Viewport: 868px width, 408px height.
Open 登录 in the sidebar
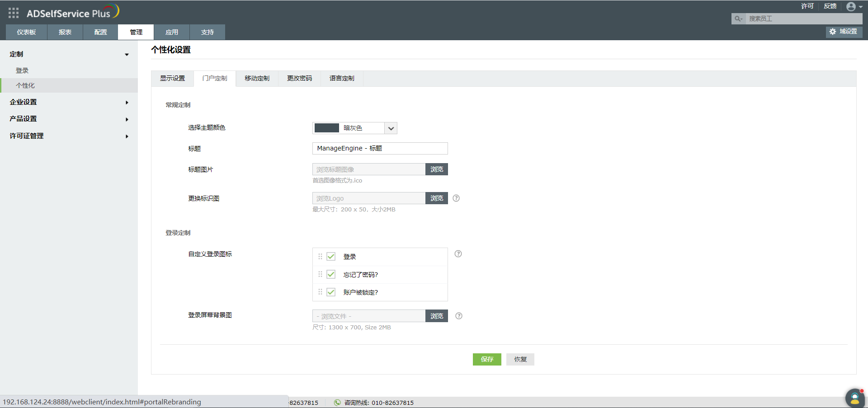22,70
